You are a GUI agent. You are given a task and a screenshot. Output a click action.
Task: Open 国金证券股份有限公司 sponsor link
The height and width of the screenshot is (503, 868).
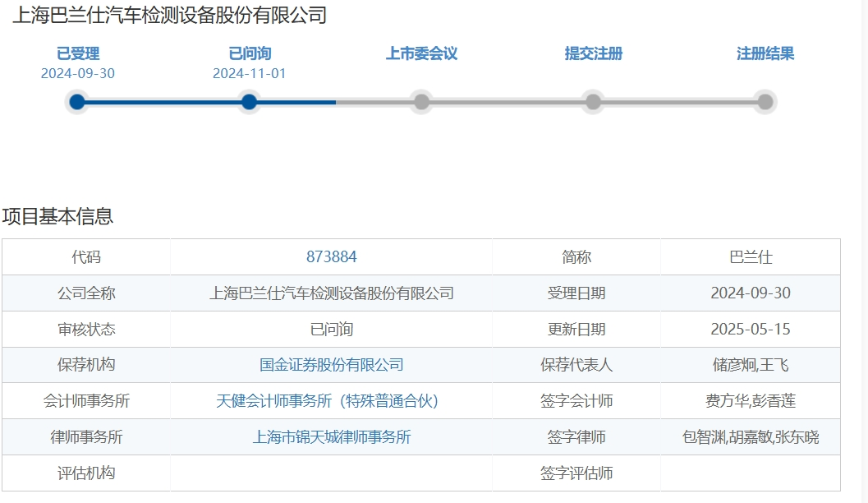(332, 365)
